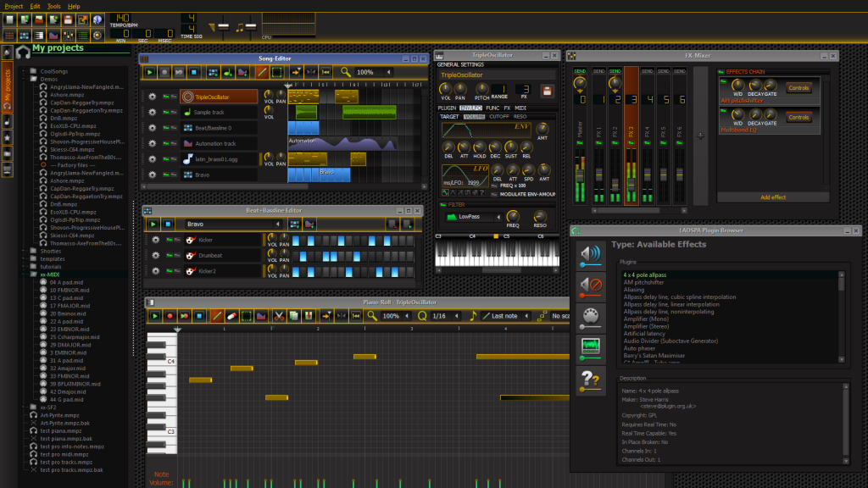Add a new FX channel with plus button
This screenshot has height=488, width=868.
(x=700, y=136)
